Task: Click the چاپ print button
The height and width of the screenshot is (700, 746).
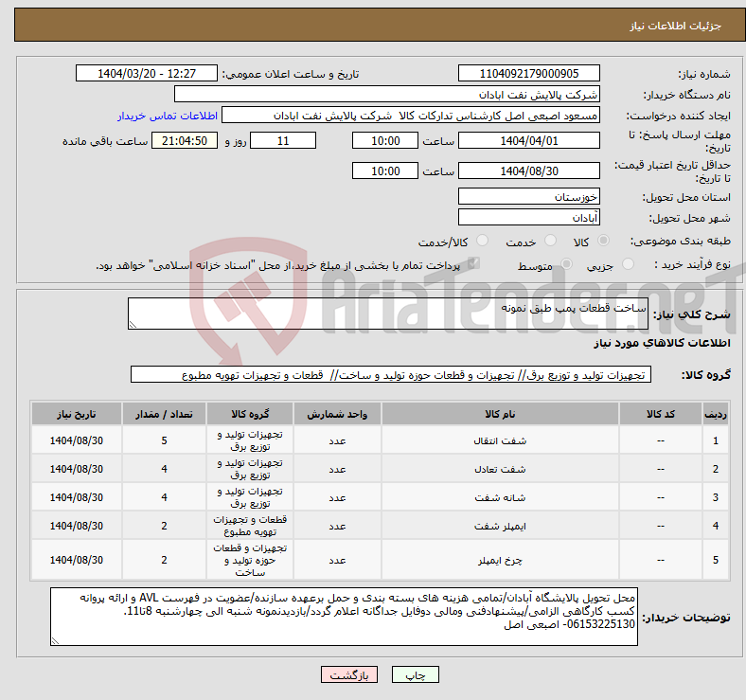Action: 416,674
